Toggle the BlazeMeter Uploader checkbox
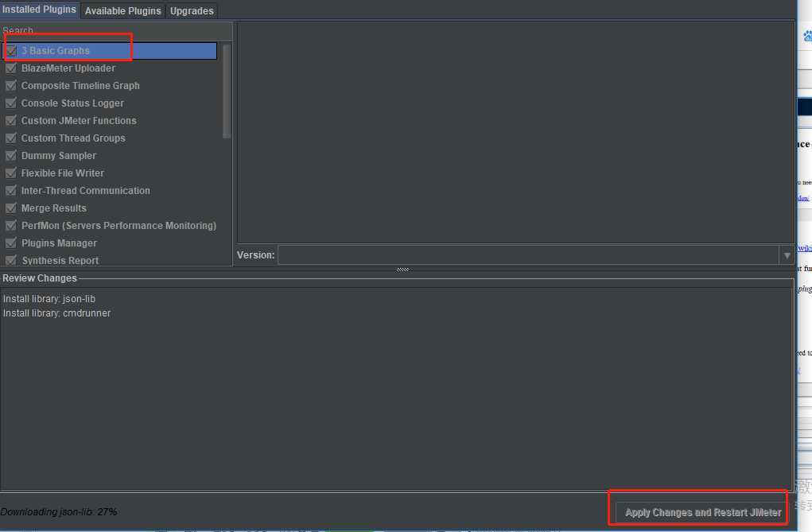 (x=11, y=68)
